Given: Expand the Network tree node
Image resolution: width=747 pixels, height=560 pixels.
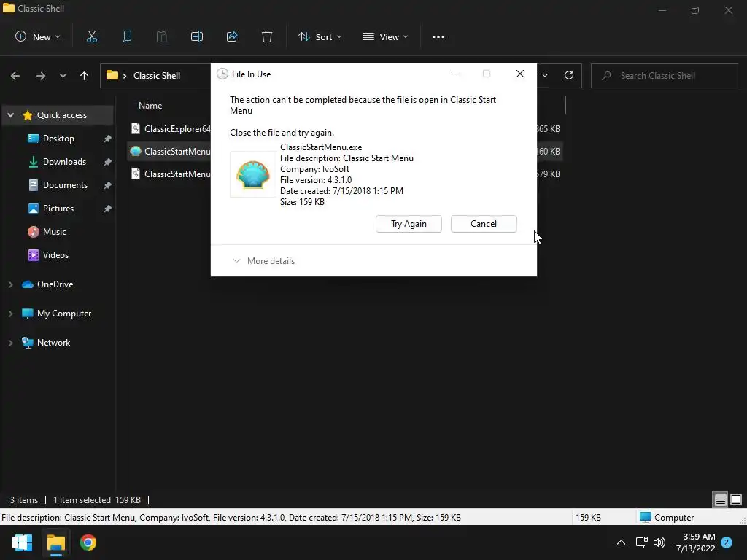Looking at the screenshot, I should pyautogui.click(x=10, y=343).
